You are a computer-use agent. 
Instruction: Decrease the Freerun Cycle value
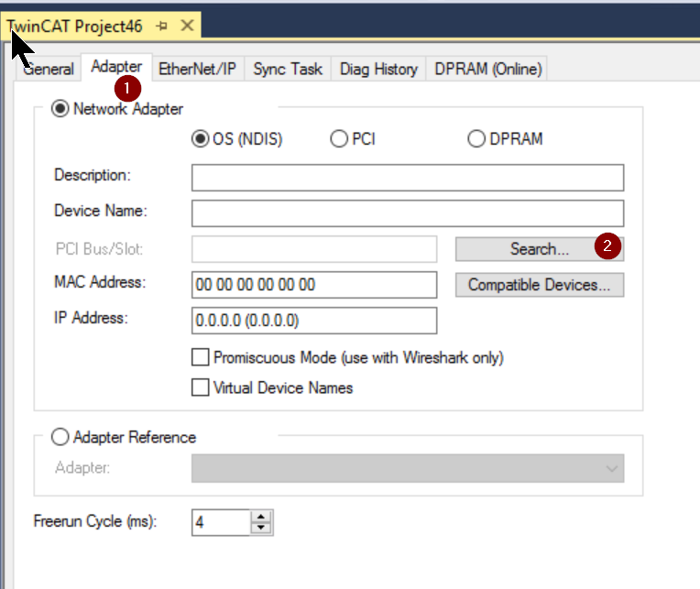coord(261,528)
